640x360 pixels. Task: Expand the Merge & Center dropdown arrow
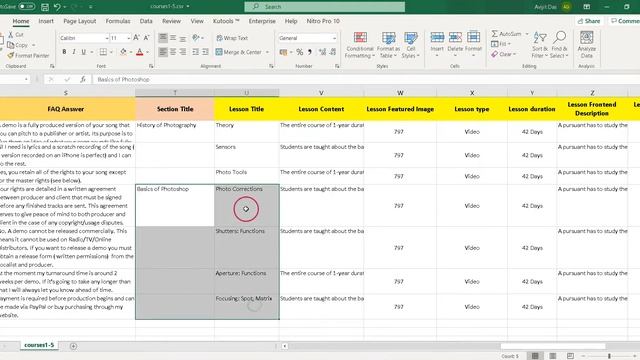pyautogui.click(x=267, y=52)
